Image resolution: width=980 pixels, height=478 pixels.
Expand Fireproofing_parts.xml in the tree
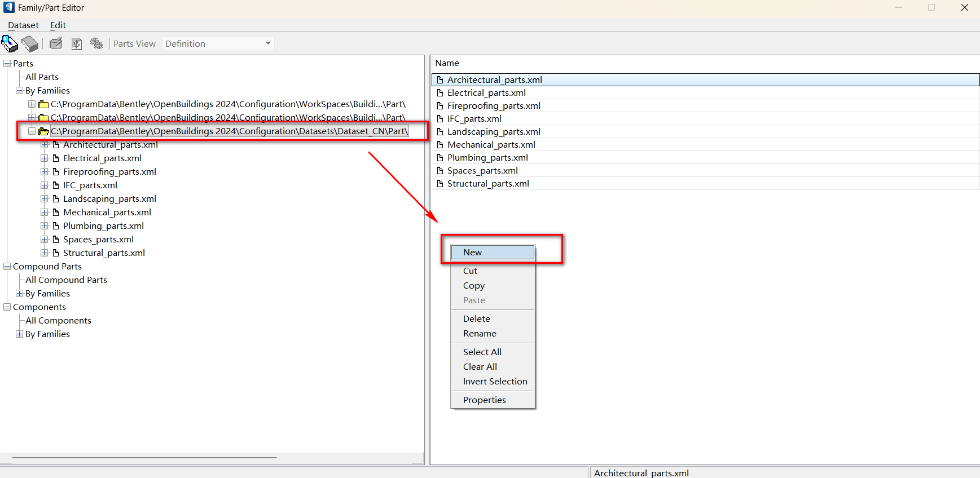[x=45, y=172]
